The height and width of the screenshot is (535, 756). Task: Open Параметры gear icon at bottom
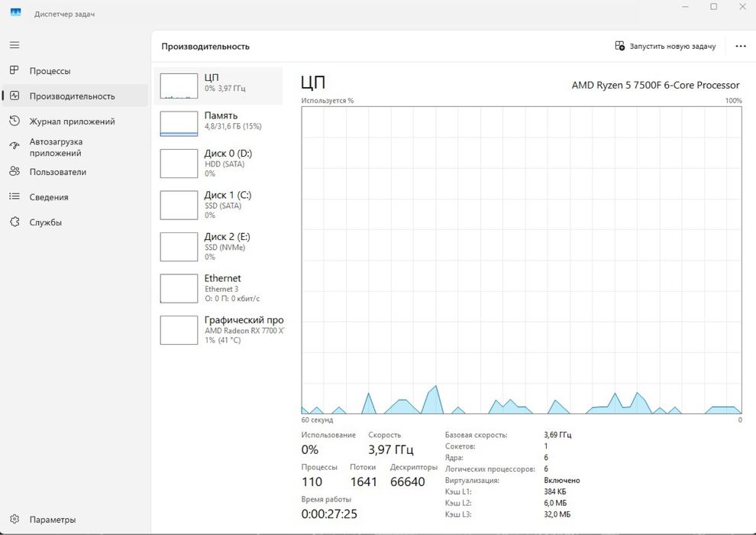(15, 519)
